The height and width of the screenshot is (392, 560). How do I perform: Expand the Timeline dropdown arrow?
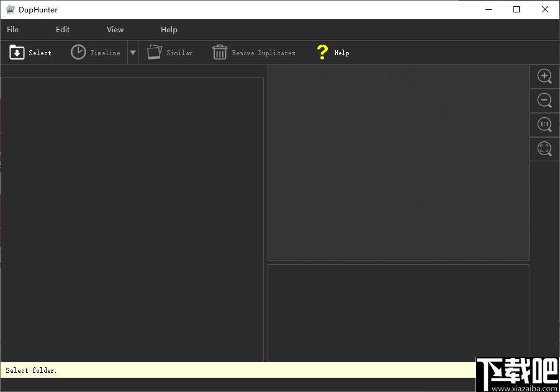pyautogui.click(x=133, y=53)
